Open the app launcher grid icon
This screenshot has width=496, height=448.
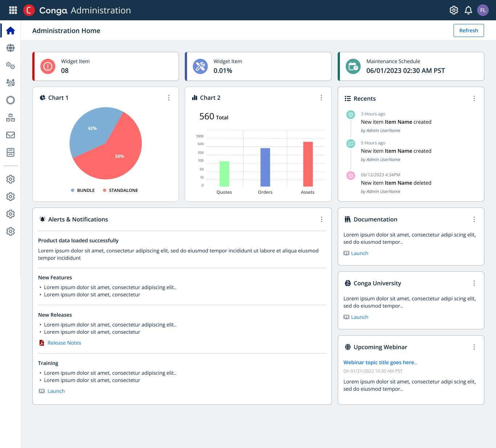(x=13, y=10)
